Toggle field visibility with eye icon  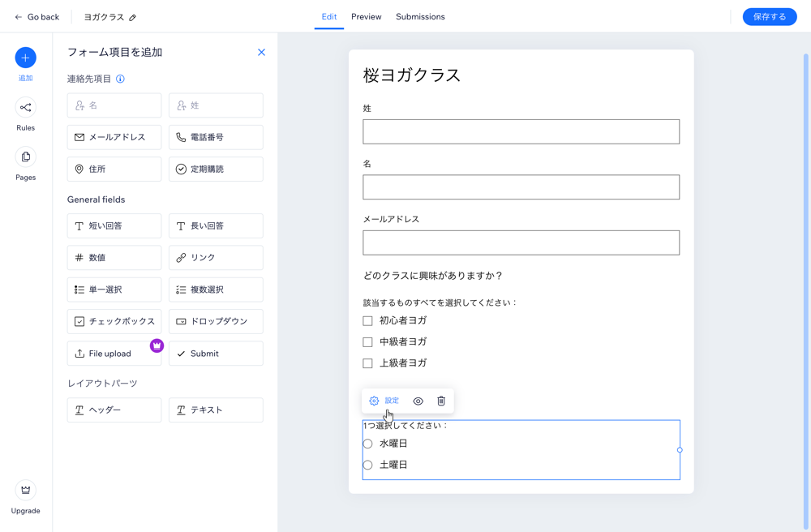418,401
